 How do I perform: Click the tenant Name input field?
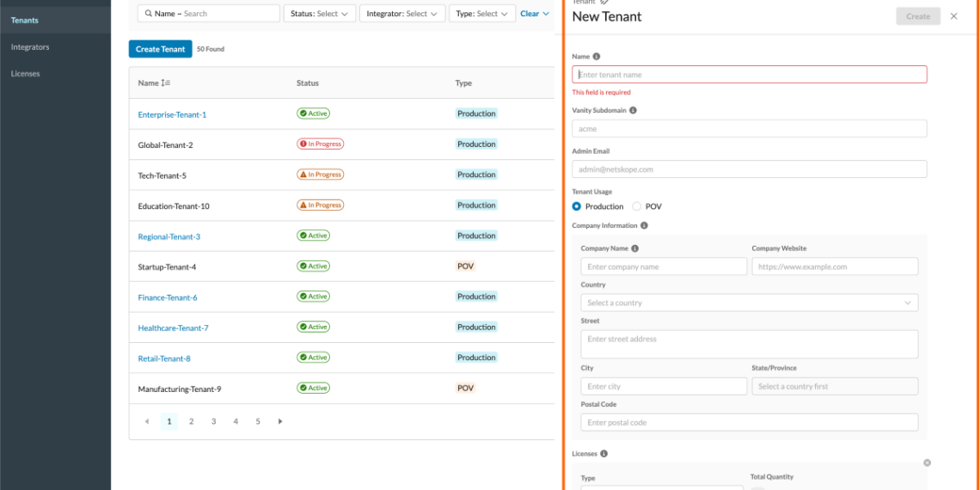[750, 75]
